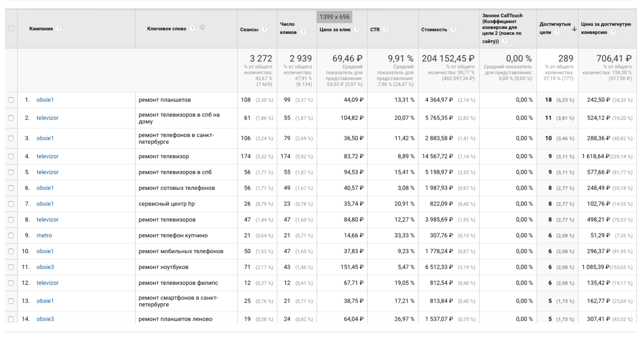
Task: Click keyword ремонт мобильных телефонов
Action: click(x=181, y=251)
